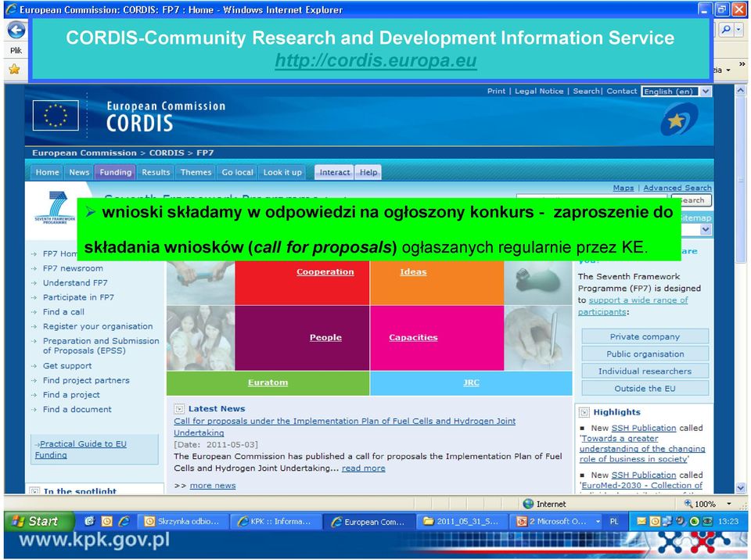Image resolution: width=751 pixels, height=560 pixels.
Task: Open Find a call in the sidebar
Action: coord(63,312)
